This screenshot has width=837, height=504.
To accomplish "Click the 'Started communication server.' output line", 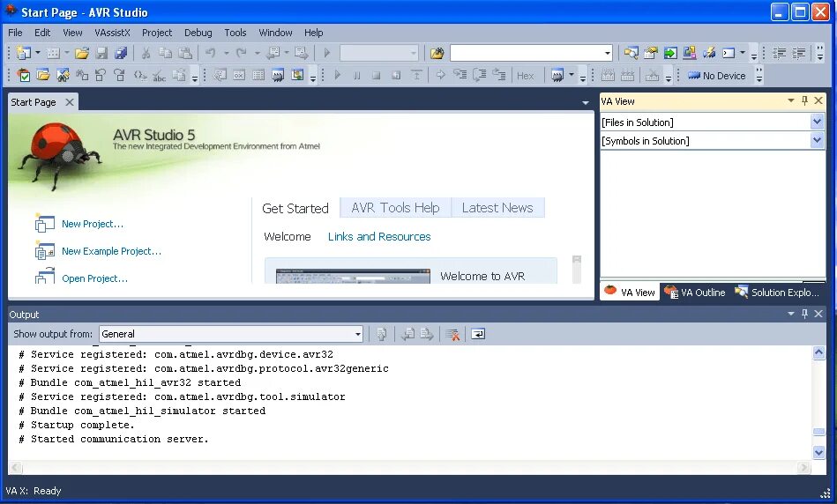I will click(114, 439).
